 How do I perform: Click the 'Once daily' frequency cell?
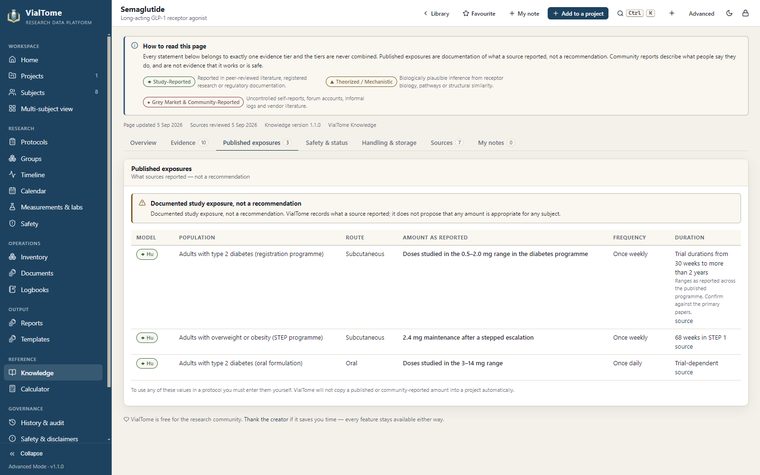click(627, 363)
